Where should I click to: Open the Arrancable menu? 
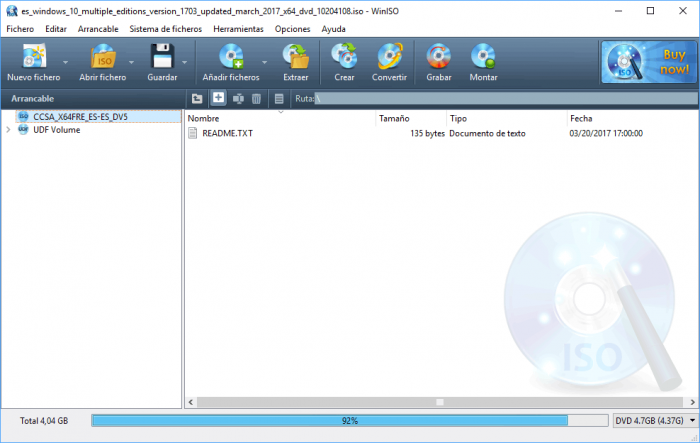[x=98, y=29]
